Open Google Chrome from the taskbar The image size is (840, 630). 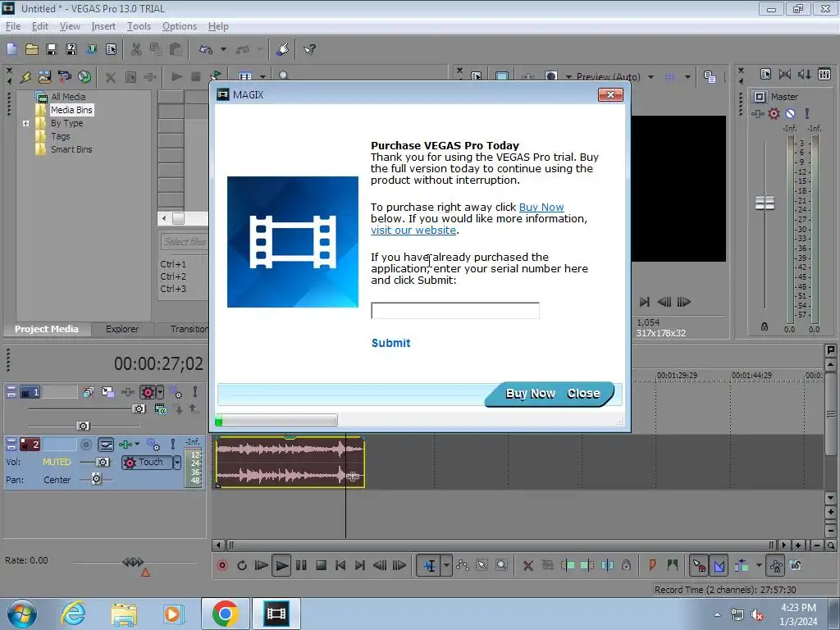tap(225, 614)
